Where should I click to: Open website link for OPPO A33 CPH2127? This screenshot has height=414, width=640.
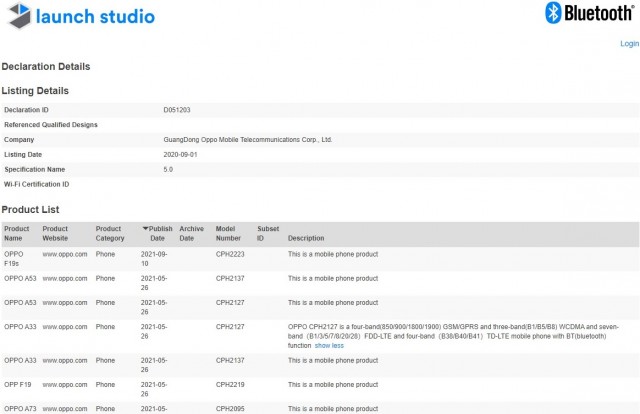tap(64, 326)
